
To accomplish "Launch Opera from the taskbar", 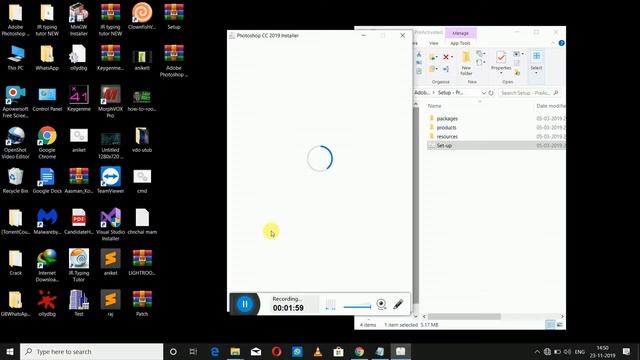I will (x=276, y=351).
